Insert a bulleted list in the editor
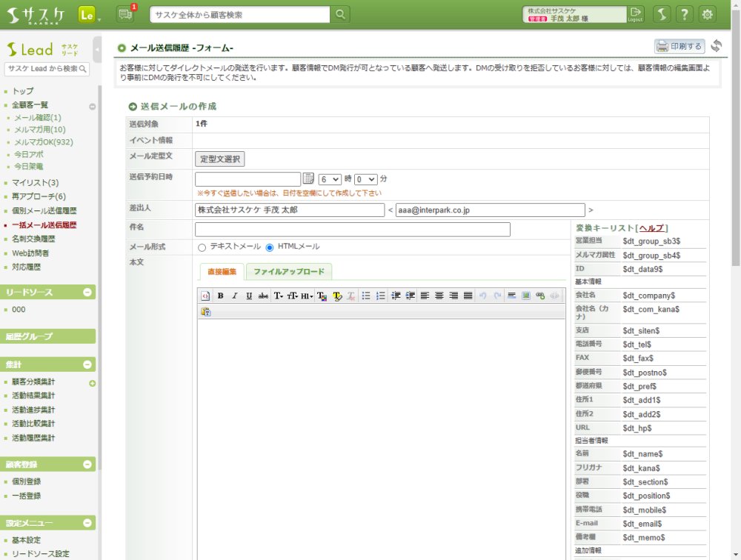Image resolution: width=741 pixels, height=560 pixels. [x=365, y=296]
